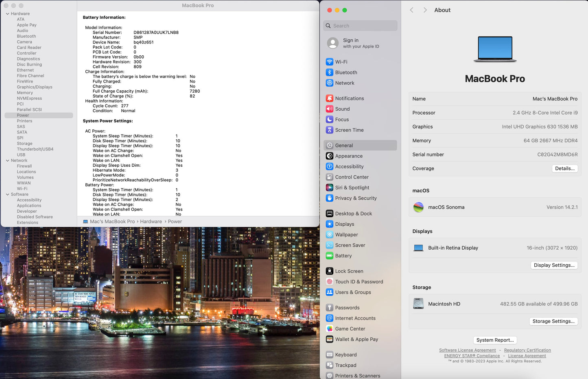
Task: Select the Notifications bell icon
Action: [x=330, y=98]
